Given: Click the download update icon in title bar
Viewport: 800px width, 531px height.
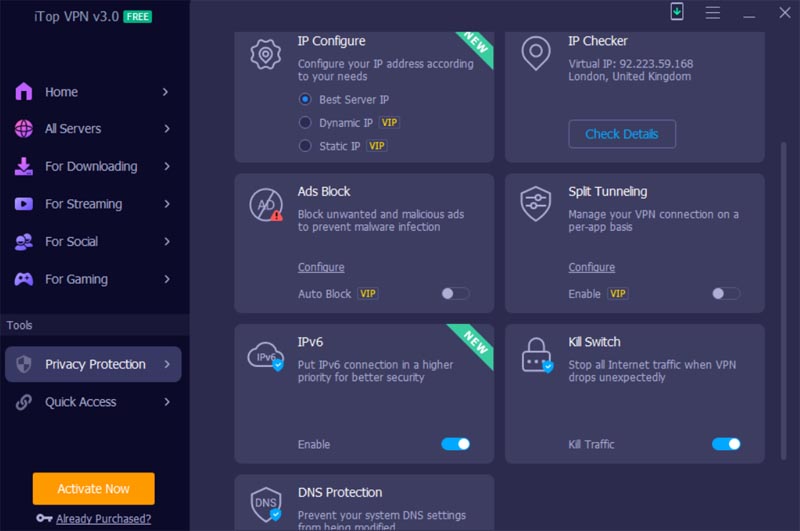Looking at the screenshot, I should [677, 11].
